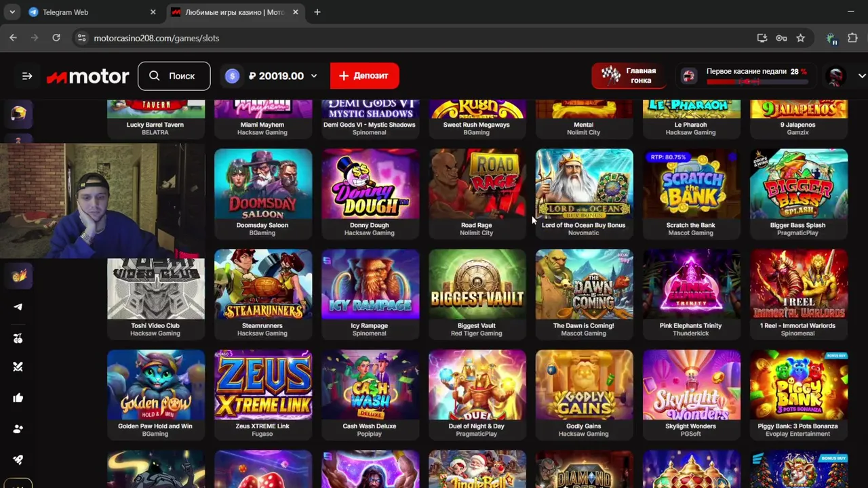This screenshot has width=868, height=488.
Task: Open a new browser tab
Action: (317, 12)
